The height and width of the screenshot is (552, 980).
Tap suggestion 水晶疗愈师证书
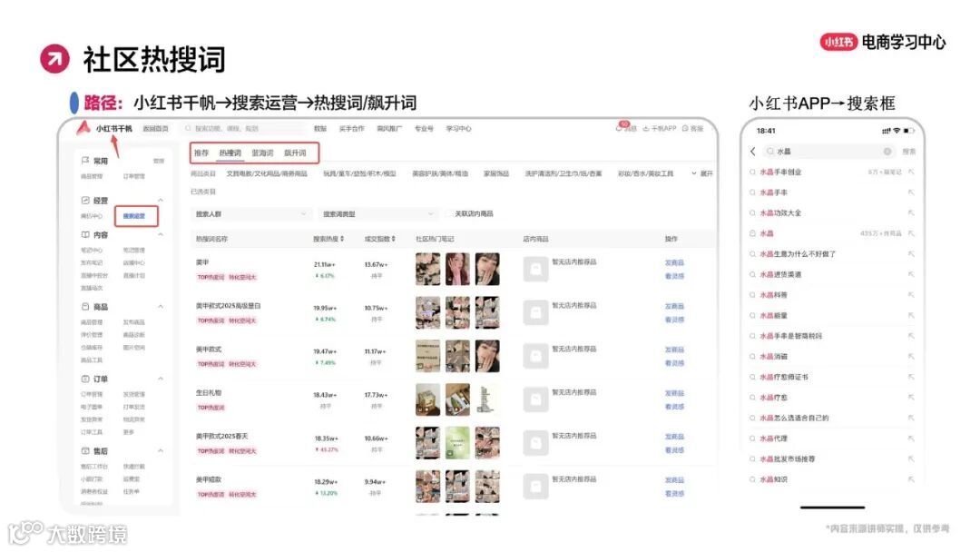(784, 377)
